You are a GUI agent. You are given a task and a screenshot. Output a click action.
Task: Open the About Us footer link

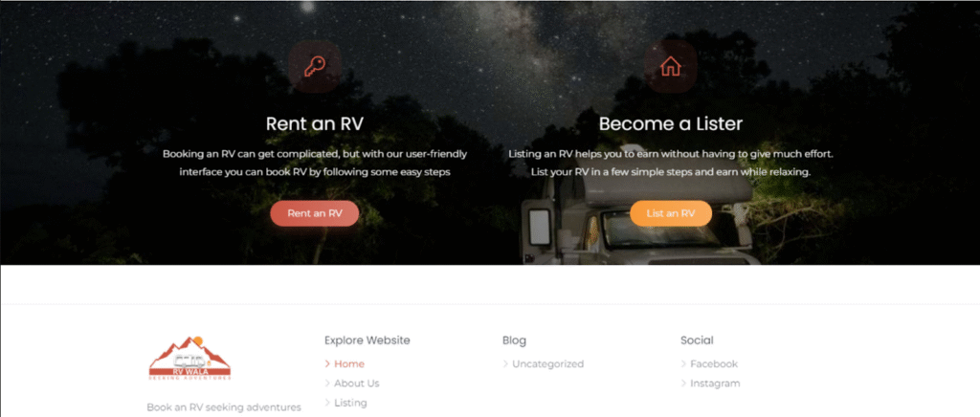click(x=356, y=384)
